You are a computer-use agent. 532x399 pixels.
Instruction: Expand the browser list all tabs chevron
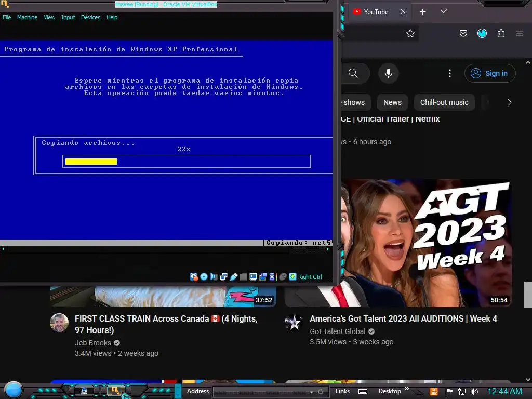point(444,11)
